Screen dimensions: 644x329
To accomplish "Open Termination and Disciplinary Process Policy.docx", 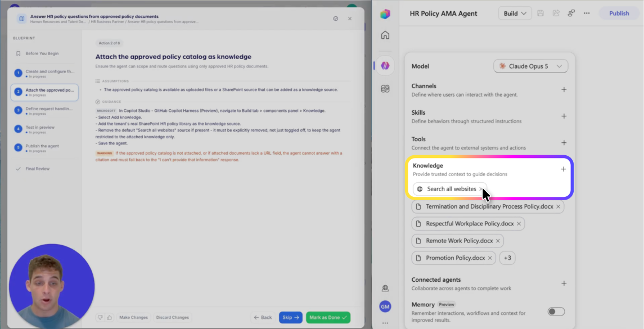I will click(x=489, y=206).
